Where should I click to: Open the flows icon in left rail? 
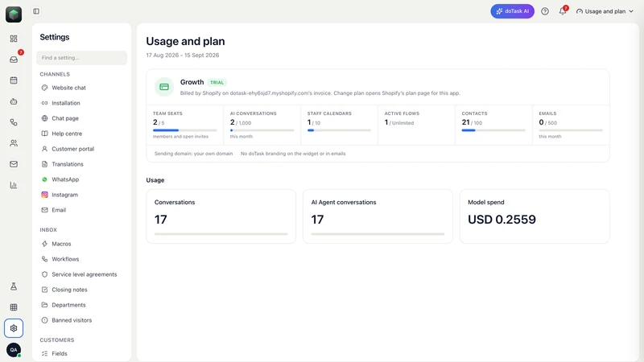(x=14, y=122)
